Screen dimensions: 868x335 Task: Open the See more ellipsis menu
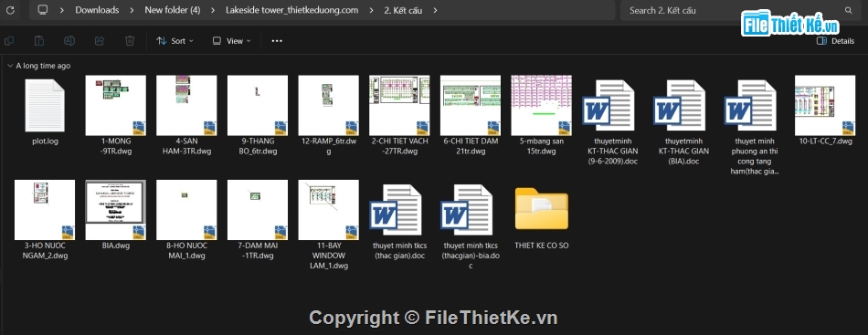click(277, 41)
